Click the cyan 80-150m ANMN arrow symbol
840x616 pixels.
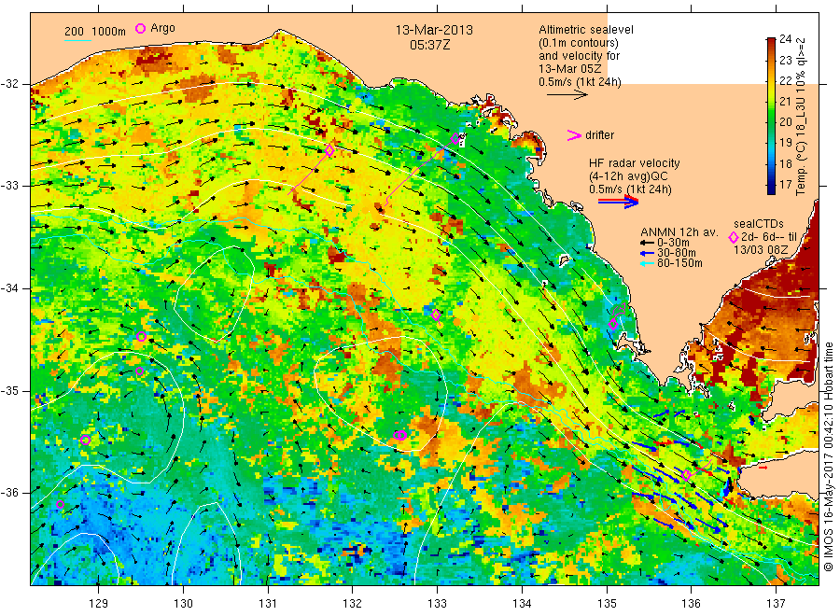tap(647, 263)
